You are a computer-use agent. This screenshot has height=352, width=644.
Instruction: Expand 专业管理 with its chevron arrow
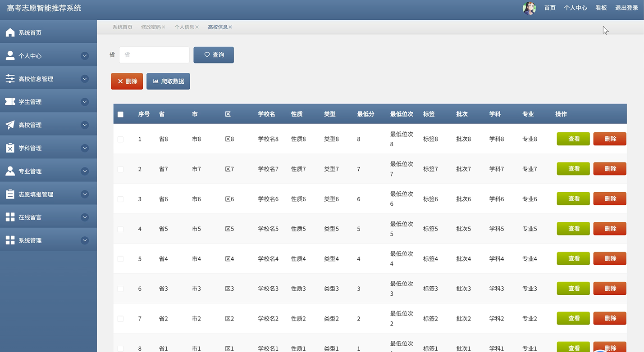click(85, 171)
